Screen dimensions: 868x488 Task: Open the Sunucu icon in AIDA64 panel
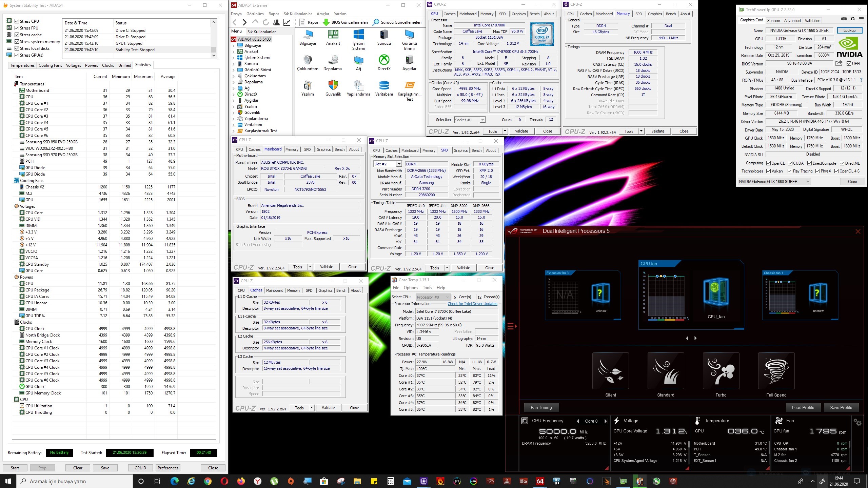click(x=384, y=35)
